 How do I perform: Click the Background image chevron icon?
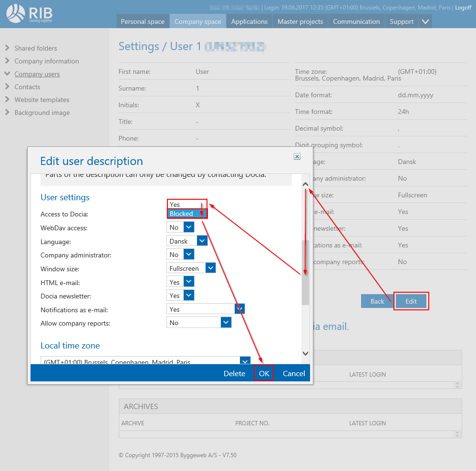(x=7, y=113)
